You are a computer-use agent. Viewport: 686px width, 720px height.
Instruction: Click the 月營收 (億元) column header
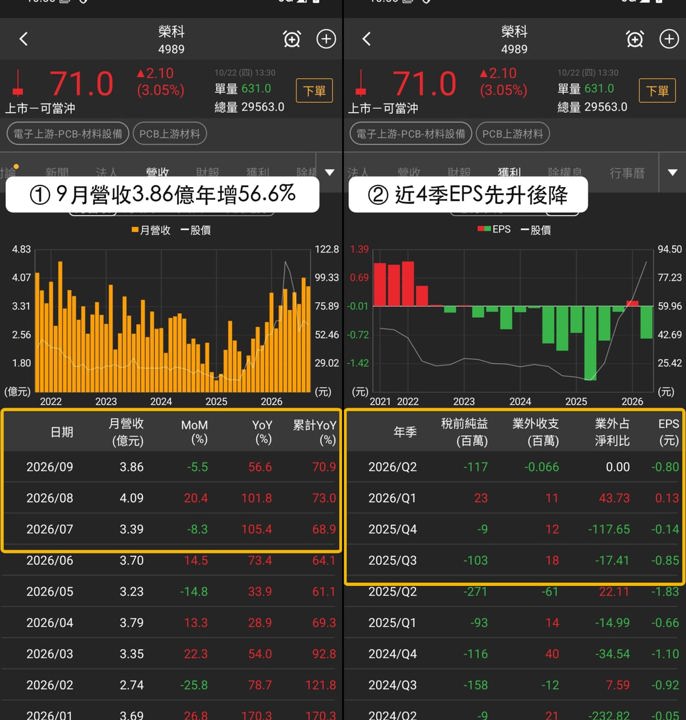click(x=126, y=432)
